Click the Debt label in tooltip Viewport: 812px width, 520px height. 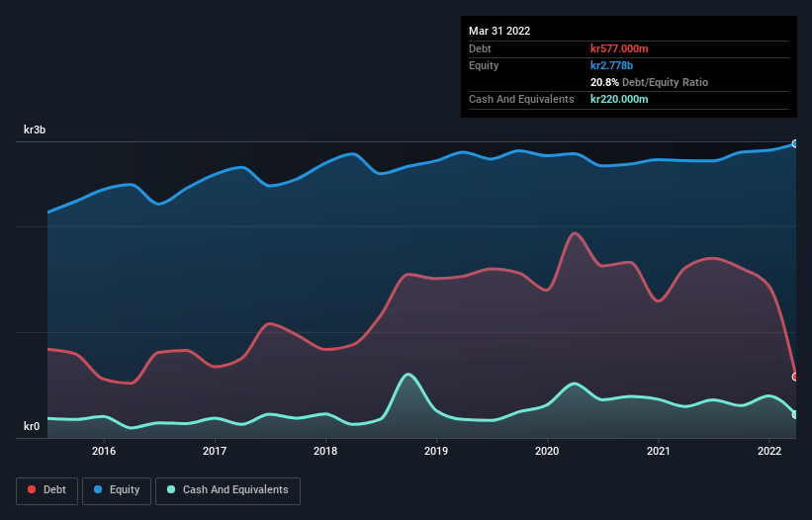click(480, 48)
